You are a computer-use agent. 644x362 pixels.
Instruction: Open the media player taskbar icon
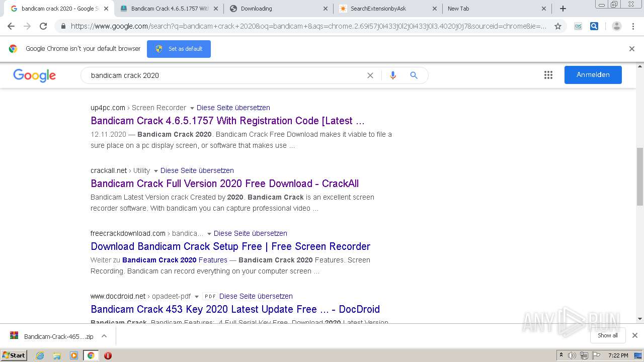coord(74,355)
